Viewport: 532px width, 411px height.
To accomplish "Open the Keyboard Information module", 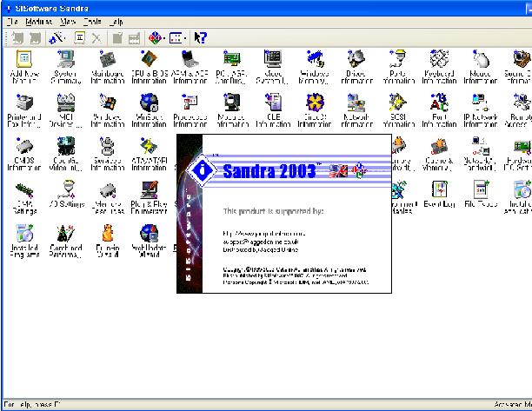I will click(x=439, y=67).
